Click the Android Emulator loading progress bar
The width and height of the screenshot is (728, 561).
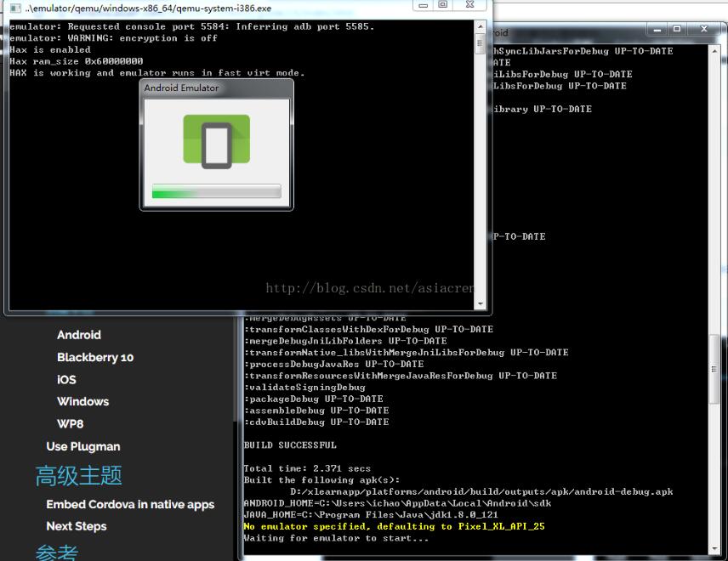tap(216, 191)
